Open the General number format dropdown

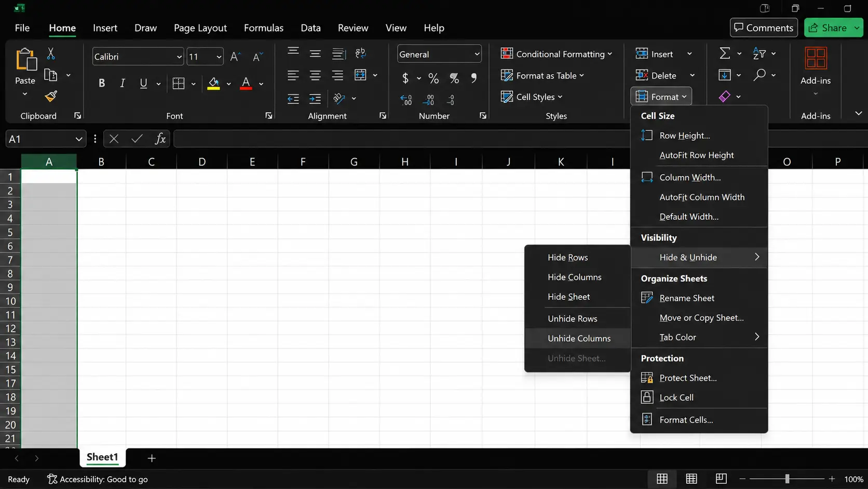[477, 54]
